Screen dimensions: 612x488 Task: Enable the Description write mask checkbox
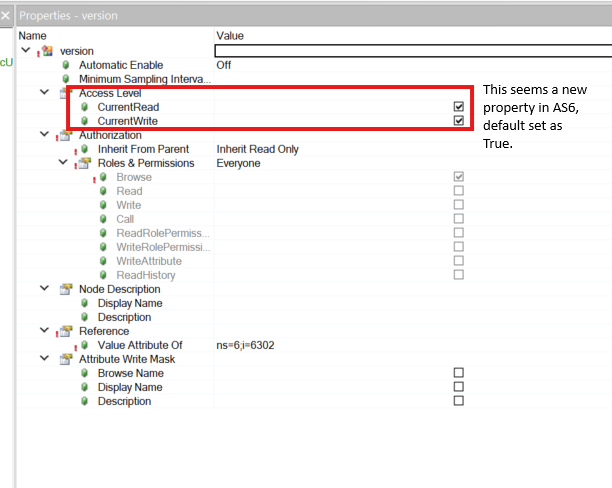(459, 401)
